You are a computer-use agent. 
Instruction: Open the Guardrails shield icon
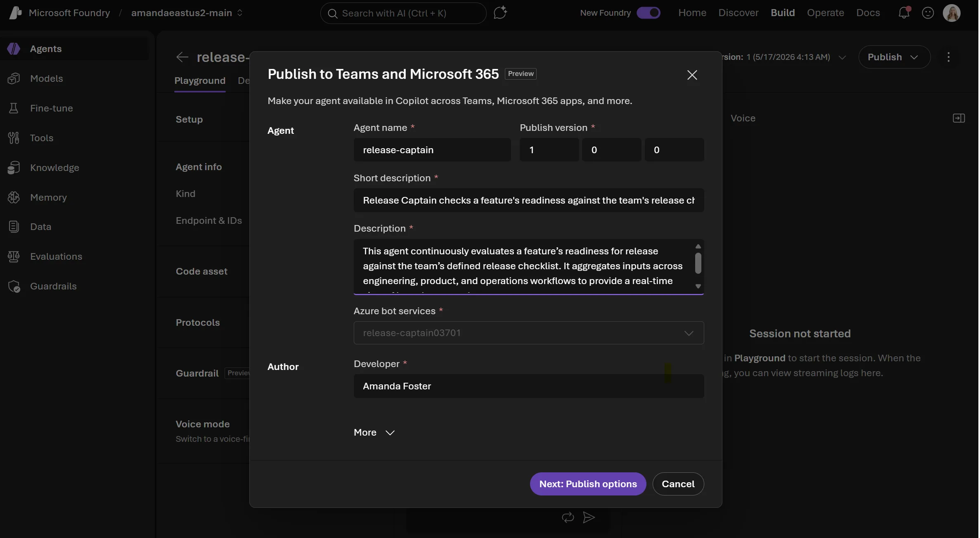pos(14,286)
